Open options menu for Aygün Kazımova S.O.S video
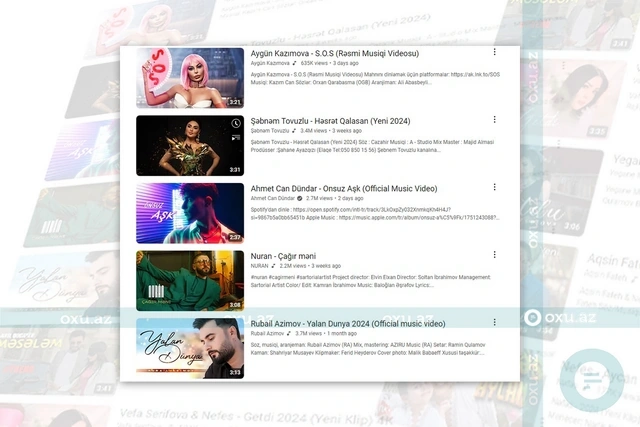 coord(494,52)
